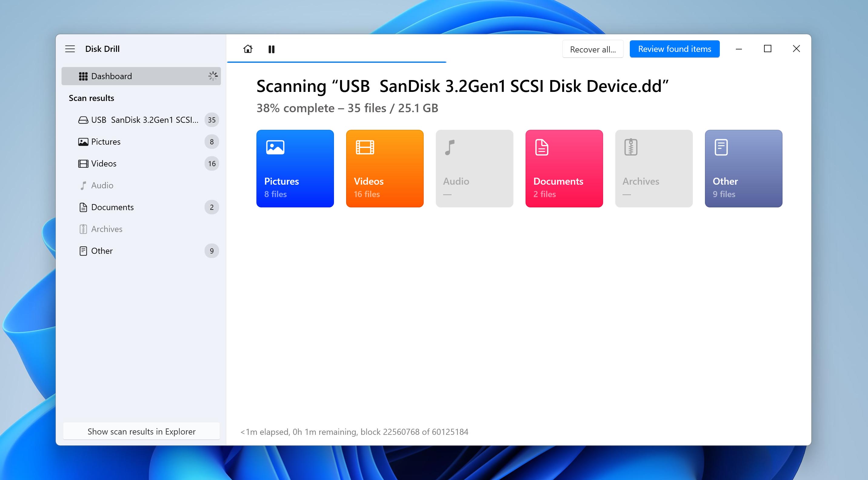
Task: Open the hamburger menu next to Disk Drill
Action: coord(70,49)
